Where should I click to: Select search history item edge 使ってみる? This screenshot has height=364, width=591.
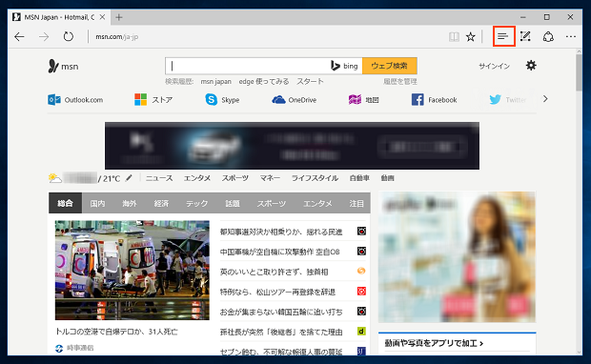(264, 81)
